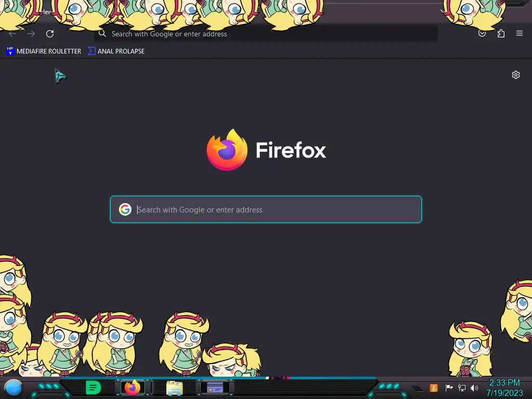This screenshot has width=532, height=399.
Task: Reload the current page
Action: pos(50,34)
